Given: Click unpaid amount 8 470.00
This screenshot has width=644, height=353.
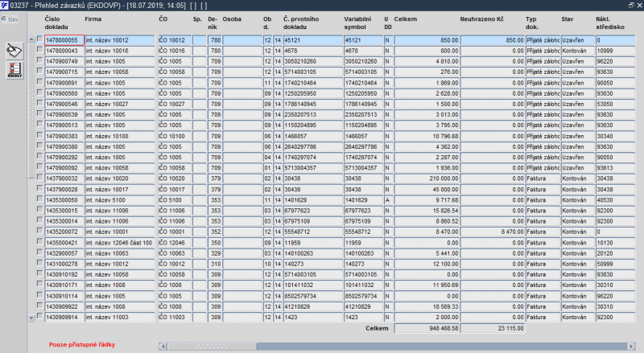Looking at the screenshot, I should point(492,232).
